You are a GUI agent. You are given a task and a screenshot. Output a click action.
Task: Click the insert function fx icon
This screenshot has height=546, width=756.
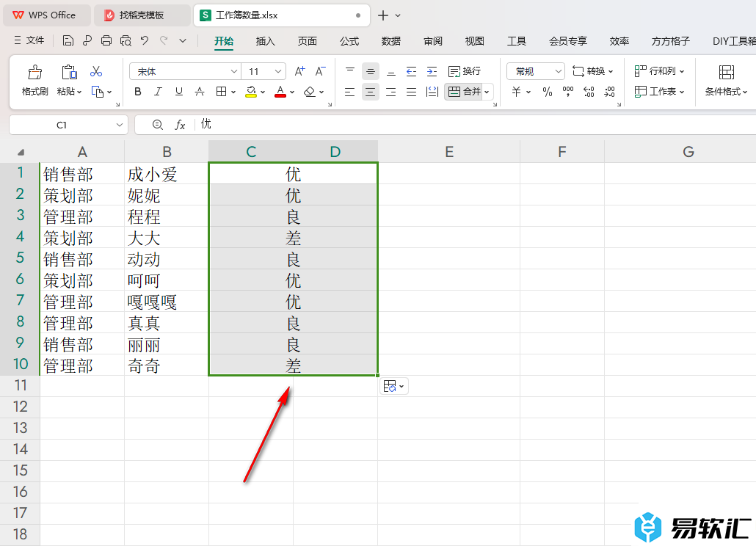tap(180, 125)
